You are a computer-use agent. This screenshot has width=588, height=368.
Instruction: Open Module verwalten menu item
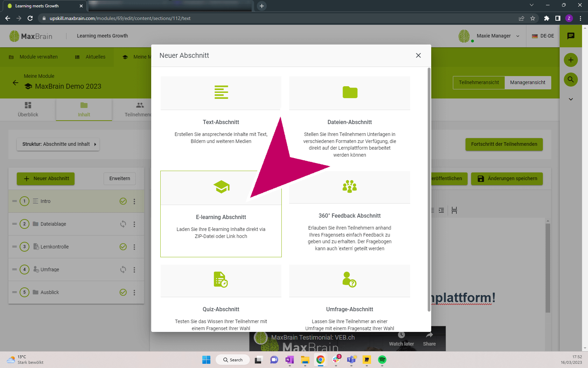click(33, 57)
